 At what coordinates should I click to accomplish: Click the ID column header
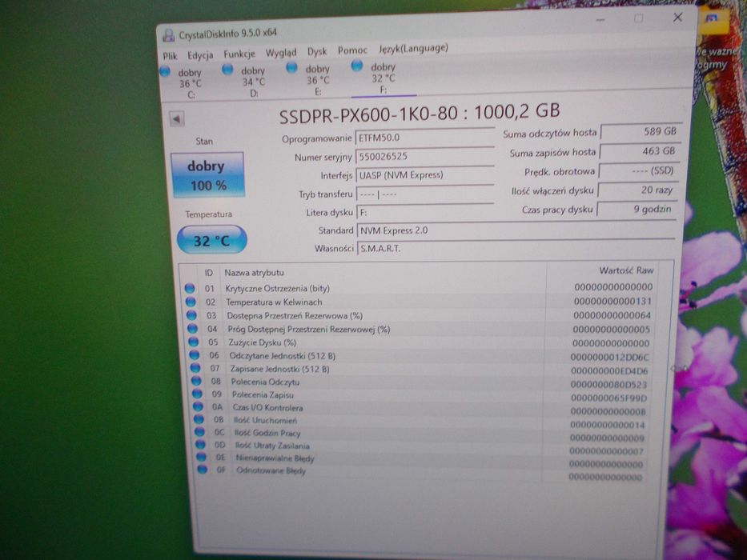point(209,273)
